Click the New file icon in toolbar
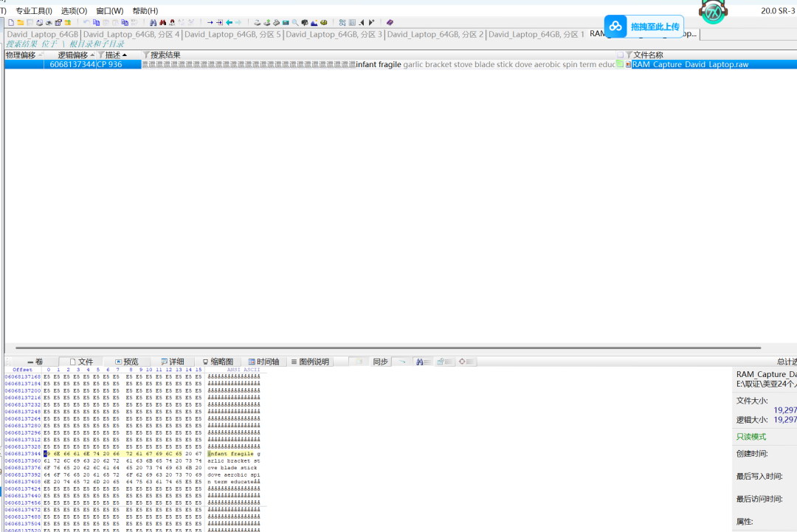Image resolution: width=797 pixels, height=532 pixels. pos(10,22)
